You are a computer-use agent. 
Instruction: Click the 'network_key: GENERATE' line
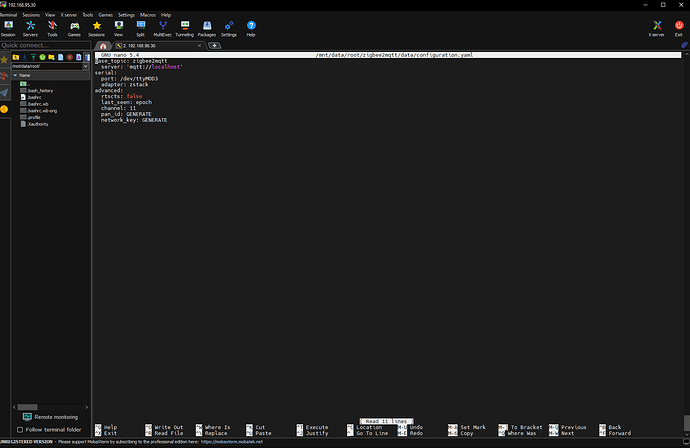[x=134, y=120]
